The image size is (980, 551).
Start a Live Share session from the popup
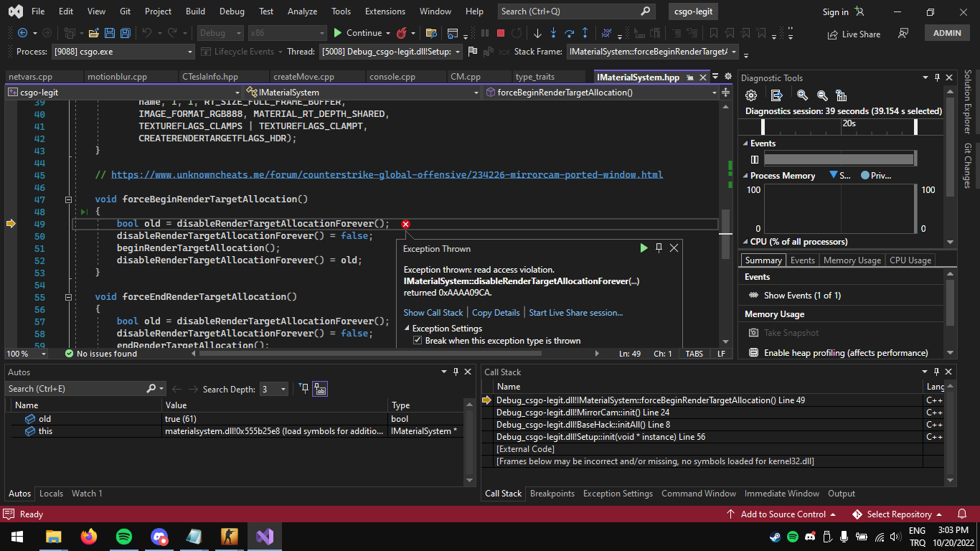tap(576, 312)
